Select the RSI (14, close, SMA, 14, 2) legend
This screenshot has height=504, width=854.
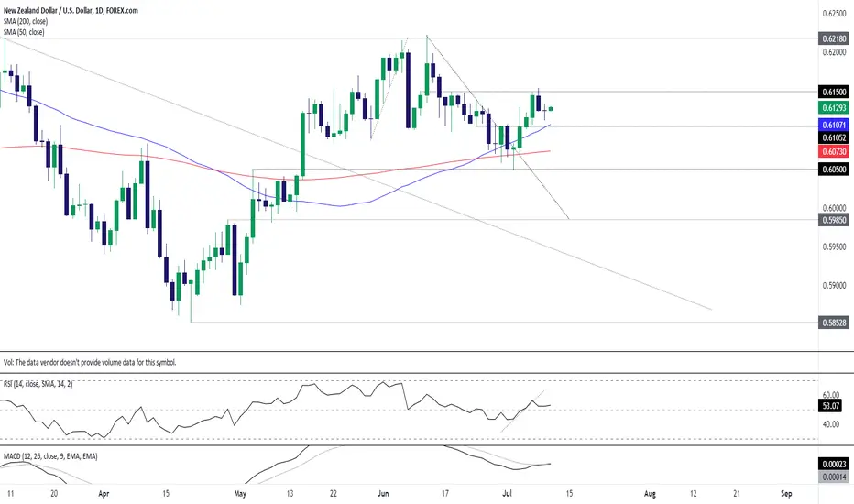pyautogui.click(x=38, y=384)
